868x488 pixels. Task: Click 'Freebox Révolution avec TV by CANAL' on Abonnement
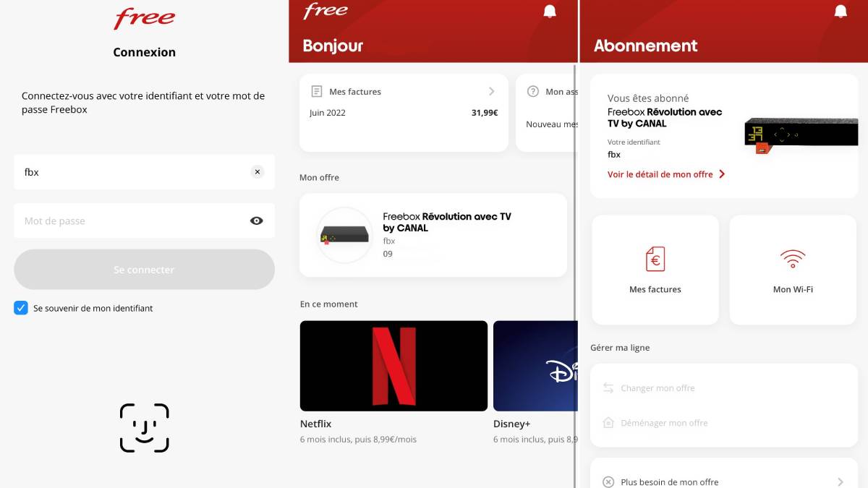[x=665, y=118]
